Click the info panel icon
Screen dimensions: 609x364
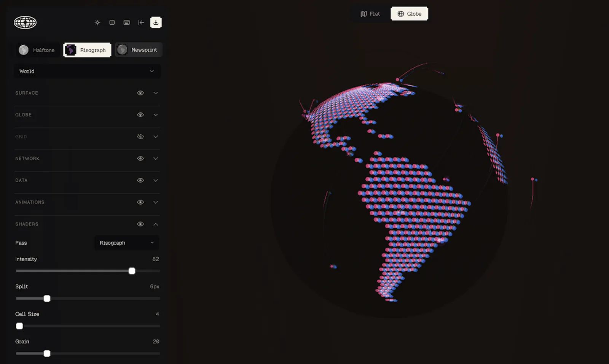pyautogui.click(x=112, y=22)
